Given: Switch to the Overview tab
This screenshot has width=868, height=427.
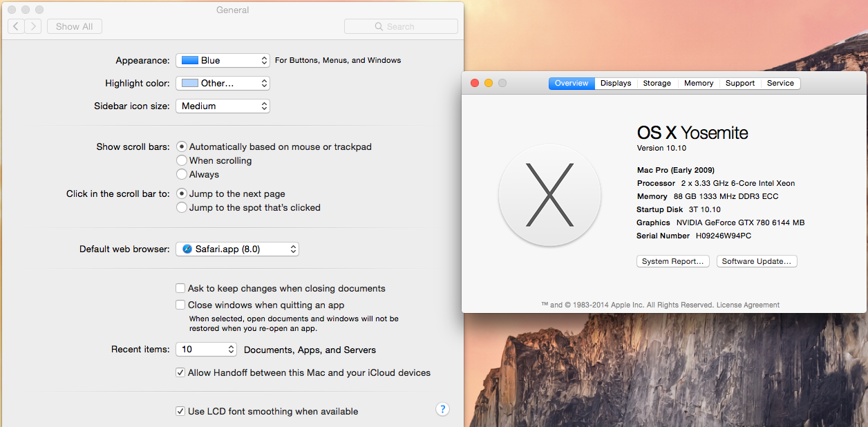Looking at the screenshot, I should tap(572, 83).
